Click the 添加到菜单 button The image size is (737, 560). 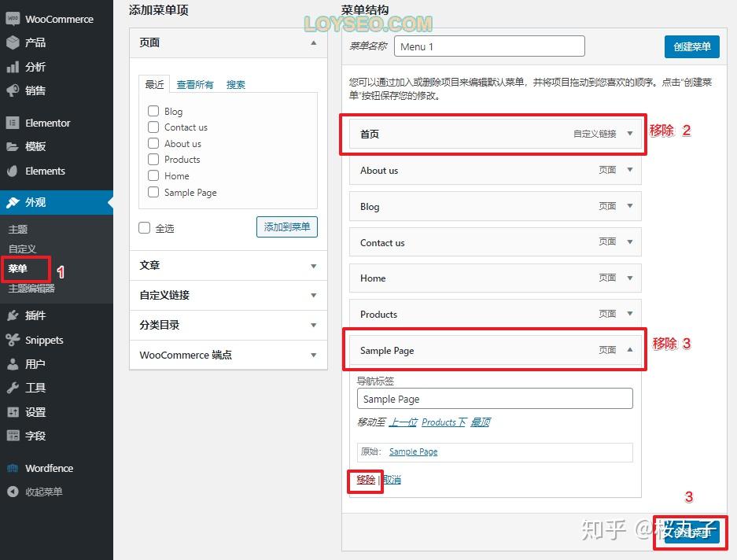click(x=287, y=227)
